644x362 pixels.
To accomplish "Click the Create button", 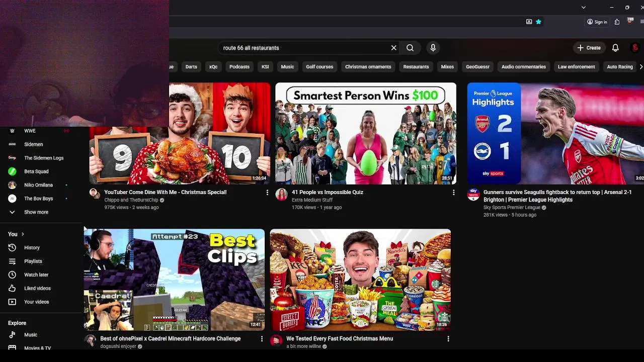I will [589, 48].
